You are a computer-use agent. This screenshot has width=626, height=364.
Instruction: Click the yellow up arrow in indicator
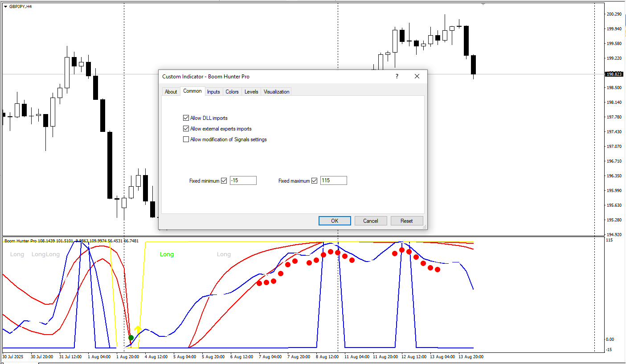(x=138, y=330)
